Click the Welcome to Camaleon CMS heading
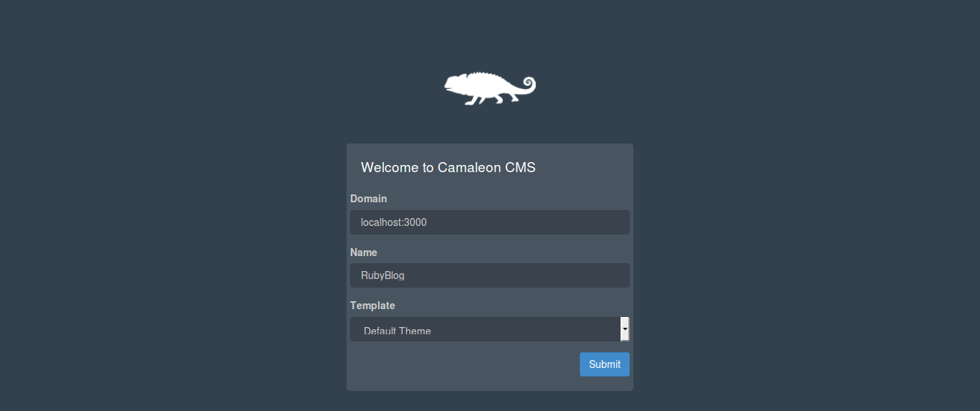The image size is (980, 411). [x=448, y=167]
